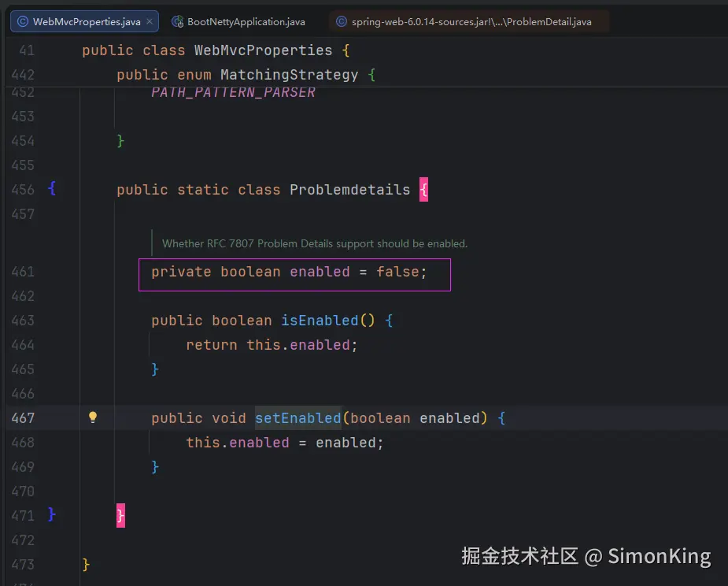Image resolution: width=728 pixels, height=586 pixels.
Task: Click the blue opening brace gutter marker
Action: 51,189
